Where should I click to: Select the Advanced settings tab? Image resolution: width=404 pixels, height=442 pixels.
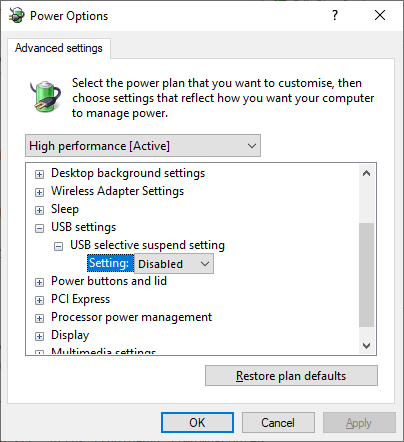coord(59,48)
